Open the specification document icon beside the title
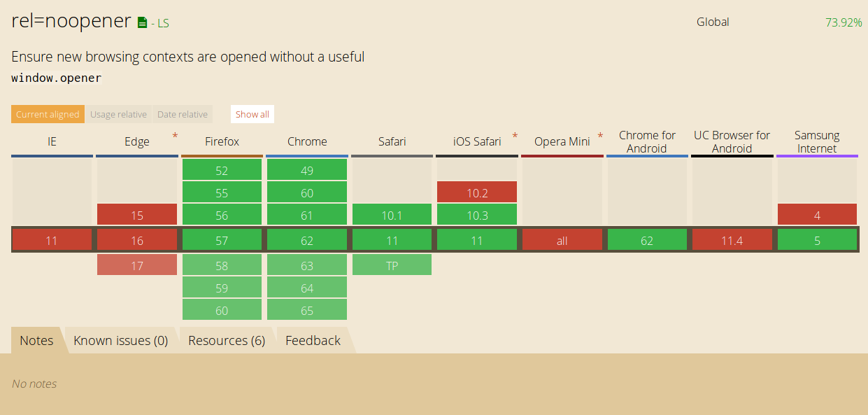Image resolution: width=868 pixels, height=415 pixels. pyautogui.click(x=143, y=22)
